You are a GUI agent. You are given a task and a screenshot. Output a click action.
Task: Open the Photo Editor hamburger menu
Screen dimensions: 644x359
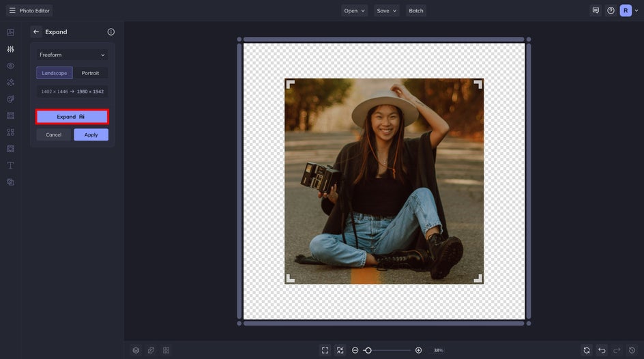(12, 11)
